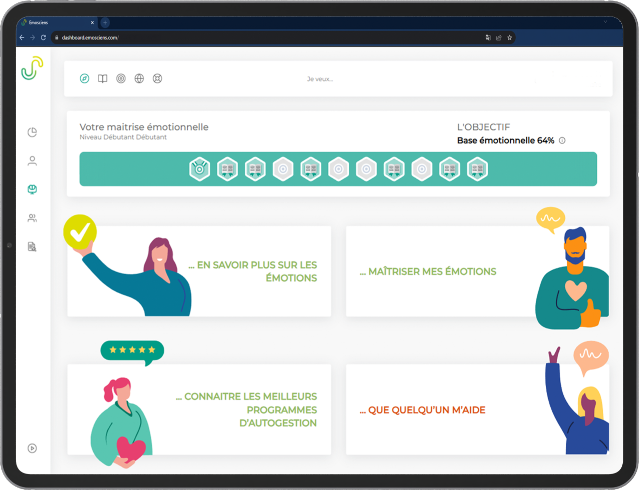Viewport: 640px width, 490px height.
Task: Click the info icon beside Base émotionnelle 64%
Action: (x=562, y=141)
